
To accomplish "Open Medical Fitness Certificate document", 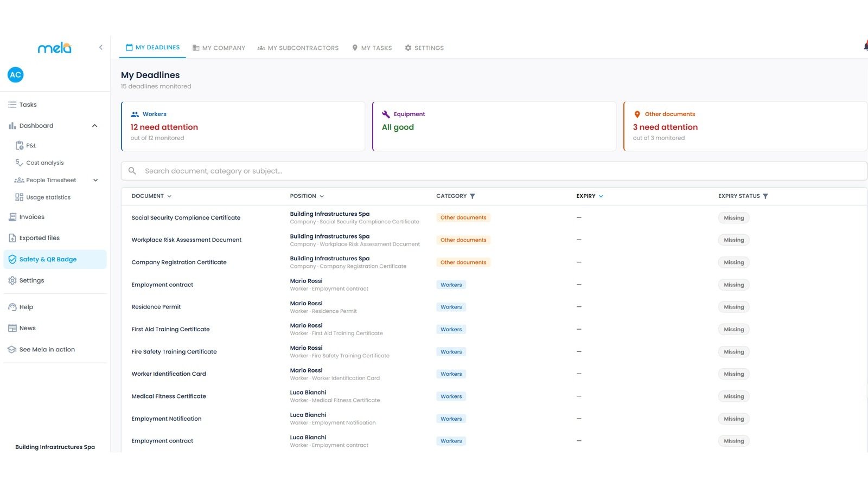I will (169, 396).
